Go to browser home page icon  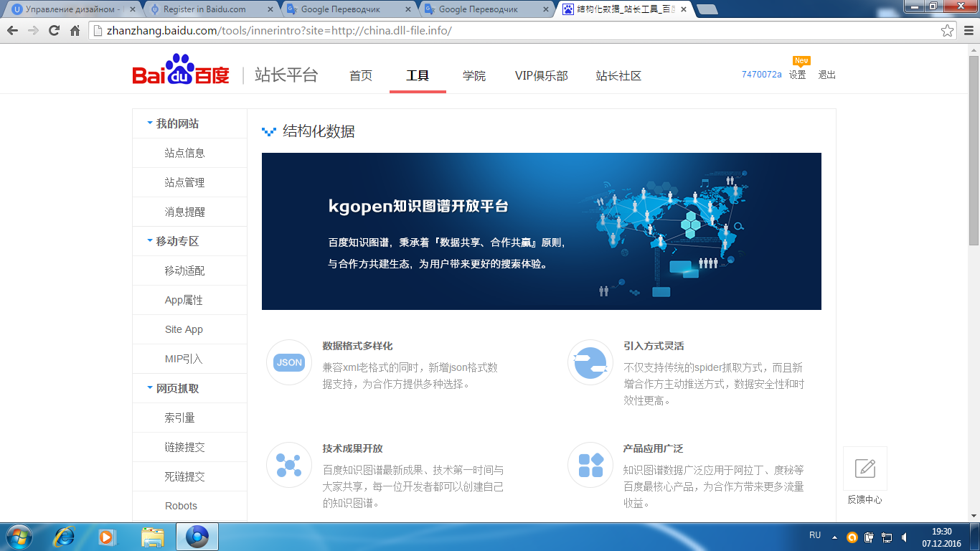coord(75,31)
